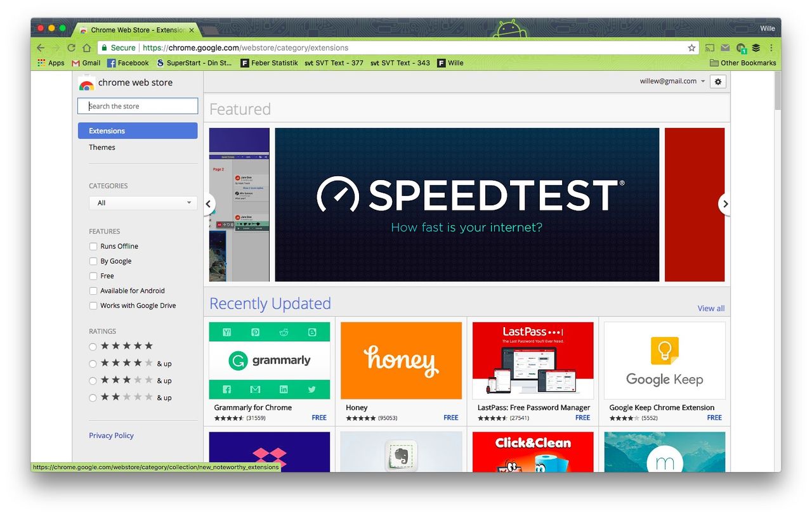This screenshot has height=516, width=812.
Task: Open the extension icon with green badge 1
Action: 741,48
